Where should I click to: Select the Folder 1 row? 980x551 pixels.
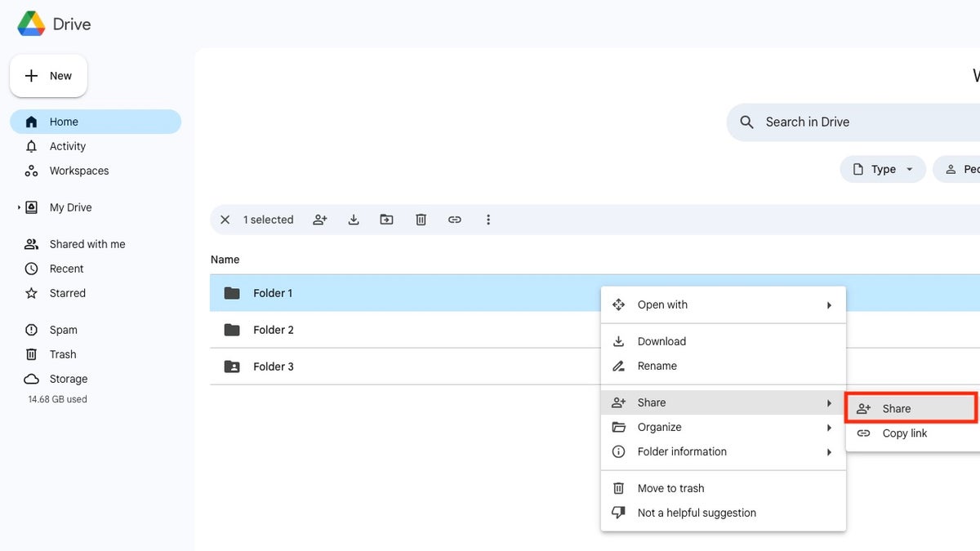[x=595, y=293]
